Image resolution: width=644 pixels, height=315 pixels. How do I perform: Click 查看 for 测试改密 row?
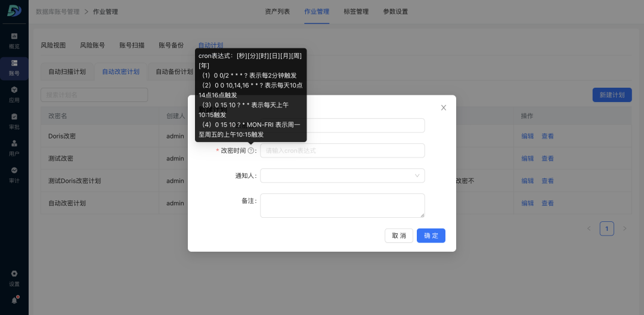[547, 158]
